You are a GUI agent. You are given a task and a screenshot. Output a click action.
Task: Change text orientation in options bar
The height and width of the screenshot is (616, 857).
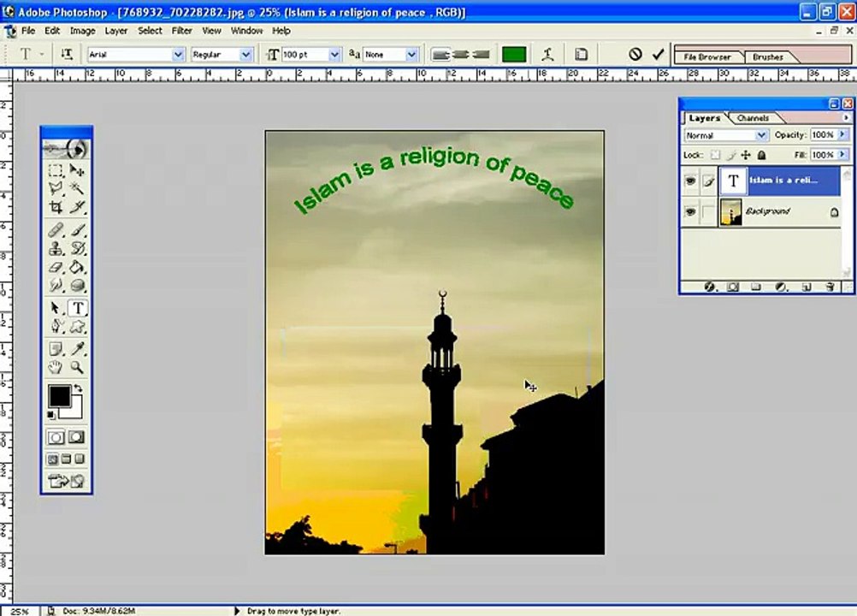[67, 54]
